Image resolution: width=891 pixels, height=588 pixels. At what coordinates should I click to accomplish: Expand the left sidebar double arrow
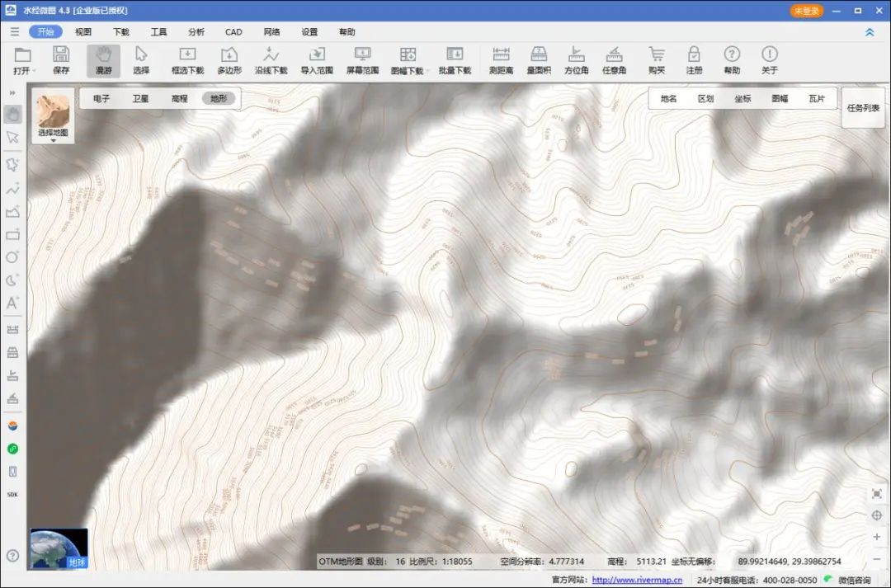click(x=12, y=92)
